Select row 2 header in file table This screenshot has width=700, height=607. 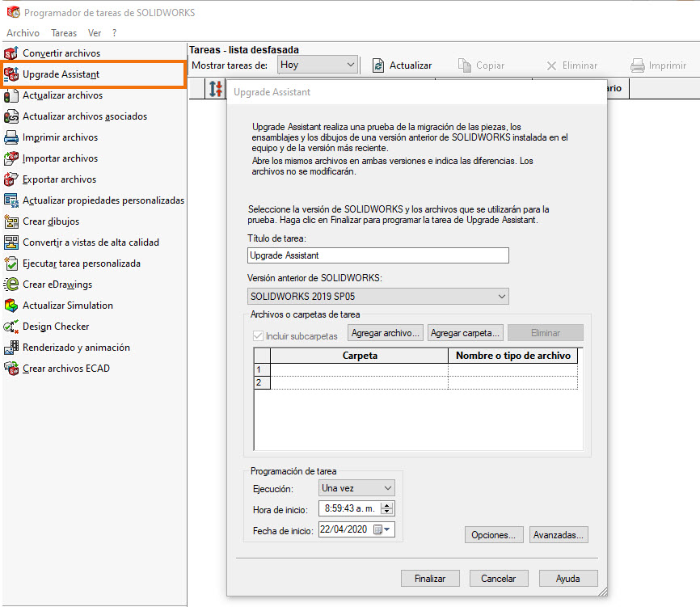point(262,382)
